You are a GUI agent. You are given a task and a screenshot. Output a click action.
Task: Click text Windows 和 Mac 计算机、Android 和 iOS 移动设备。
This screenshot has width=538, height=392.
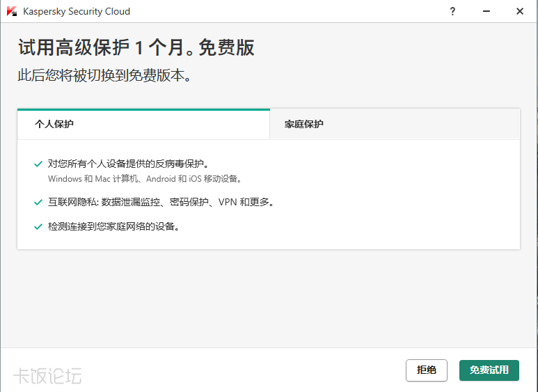pyautogui.click(x=145, y=179)
